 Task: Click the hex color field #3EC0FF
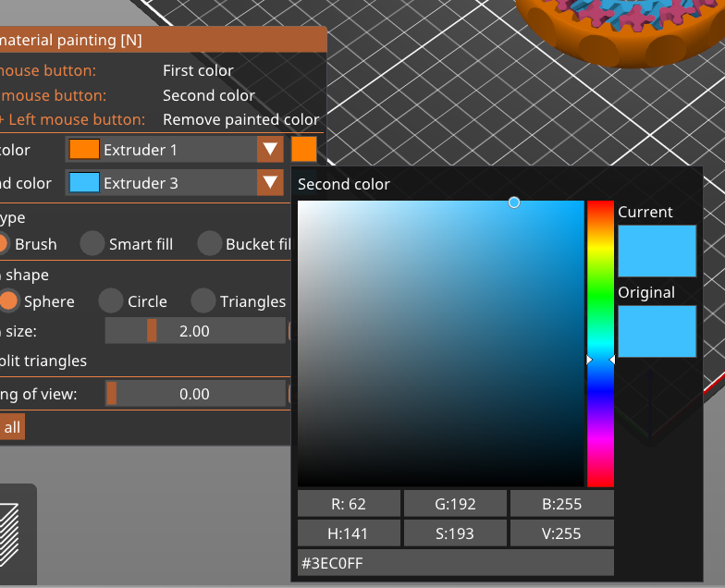[455, 562]
